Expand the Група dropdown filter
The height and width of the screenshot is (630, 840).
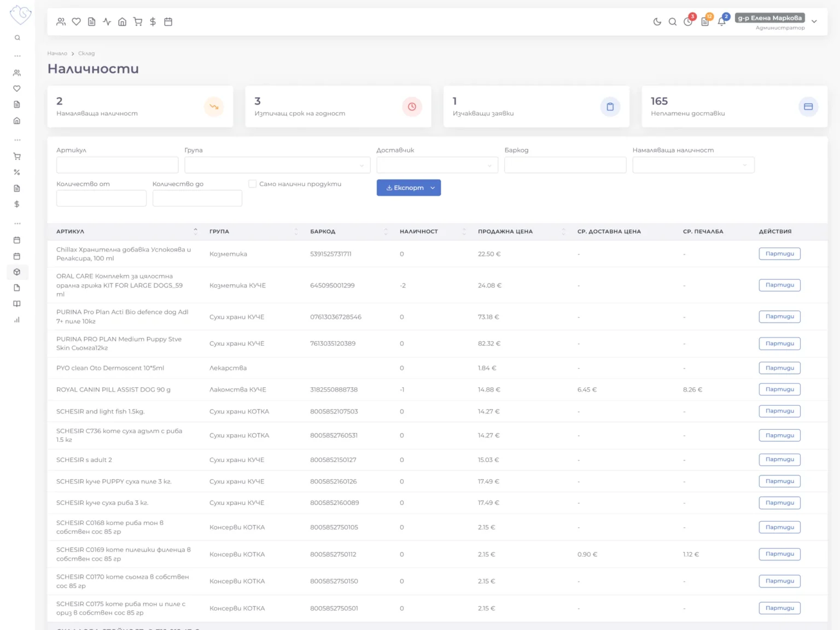(x=277, y=165)
